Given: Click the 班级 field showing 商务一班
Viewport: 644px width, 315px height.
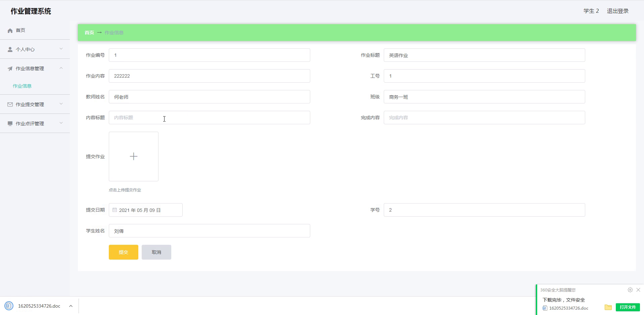Looking at the screenshot, I should (485, 97).
